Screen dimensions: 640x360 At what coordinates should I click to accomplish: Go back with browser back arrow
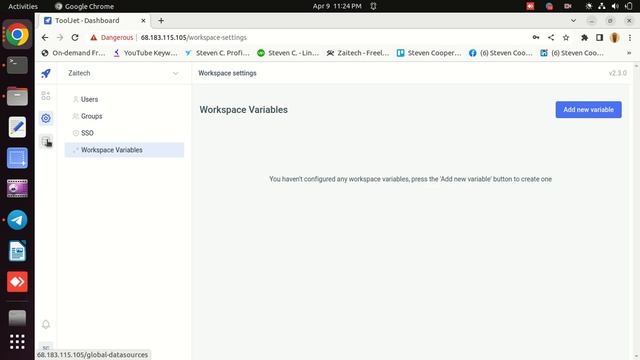(x=45, y=38)
